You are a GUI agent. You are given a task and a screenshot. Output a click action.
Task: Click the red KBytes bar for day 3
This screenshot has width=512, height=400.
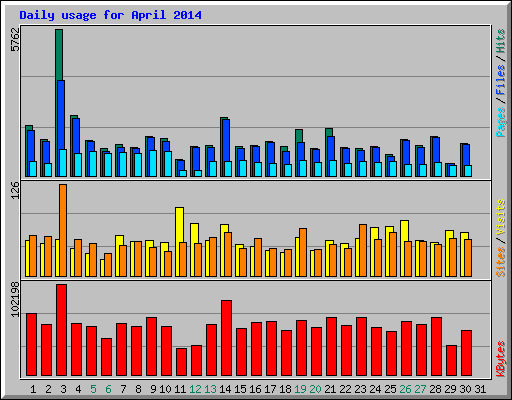coord(61,330)
